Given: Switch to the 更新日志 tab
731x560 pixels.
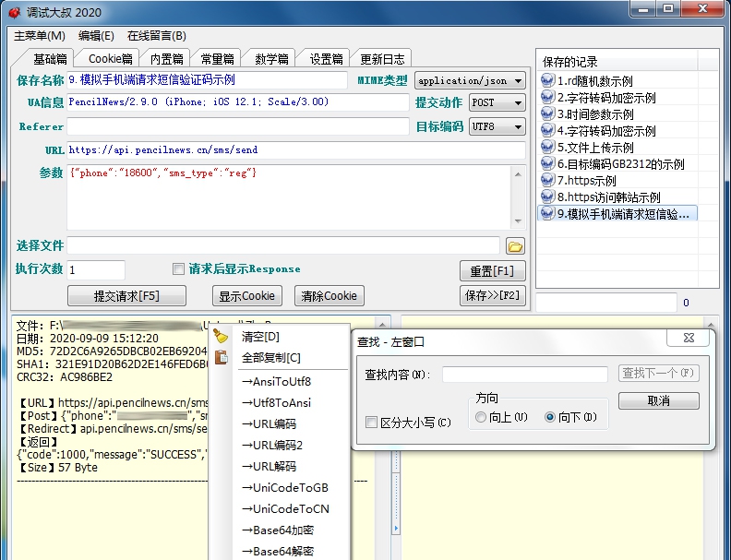Looking at the screenshot, I should click(382, 59).
